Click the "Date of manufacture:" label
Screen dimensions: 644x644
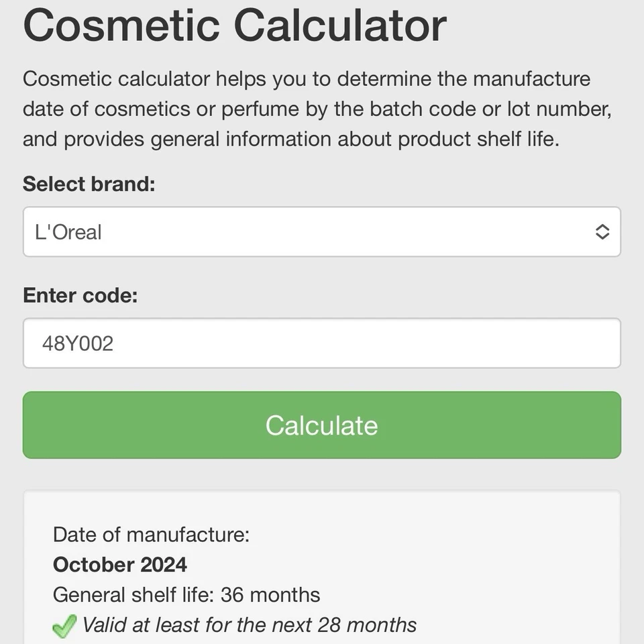click(151, 535)
